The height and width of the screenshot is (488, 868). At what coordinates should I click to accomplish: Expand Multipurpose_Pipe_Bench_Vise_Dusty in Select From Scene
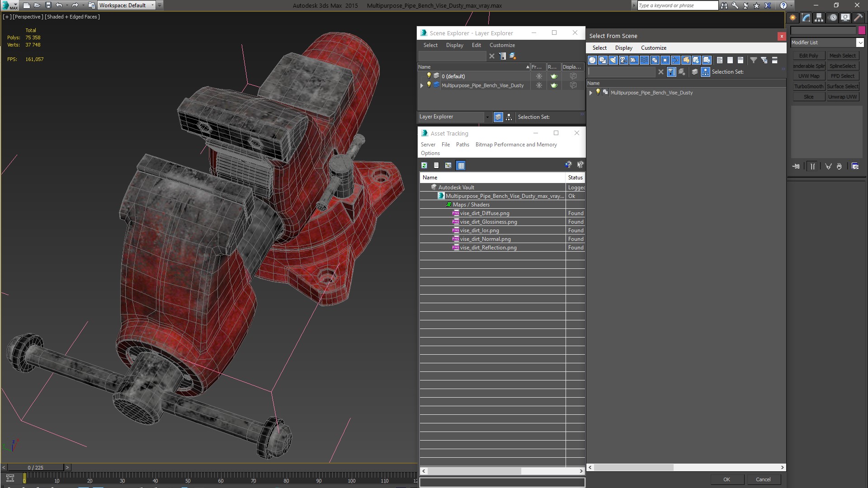(x=590, y=93)
